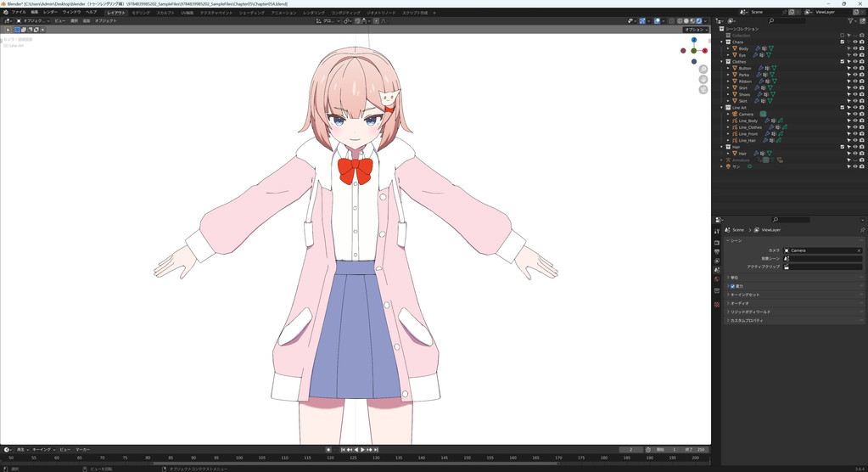Click the play animation button
868x472 pixels.
click(x=362, y=449)
